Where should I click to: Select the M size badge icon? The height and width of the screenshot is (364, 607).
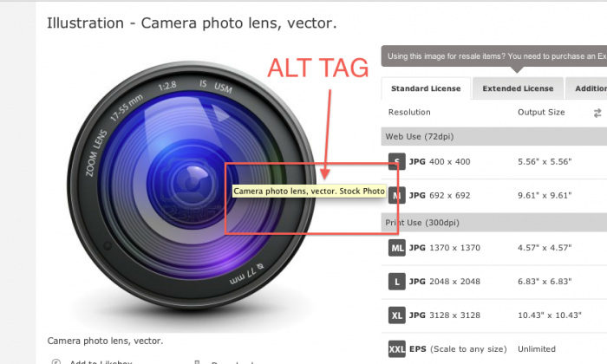397,195
